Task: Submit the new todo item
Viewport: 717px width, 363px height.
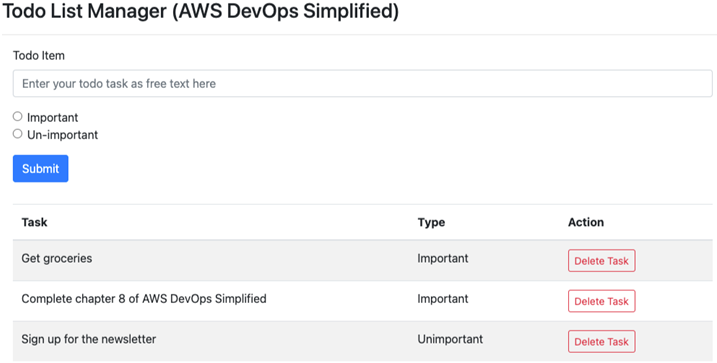Action: (41, 169)
